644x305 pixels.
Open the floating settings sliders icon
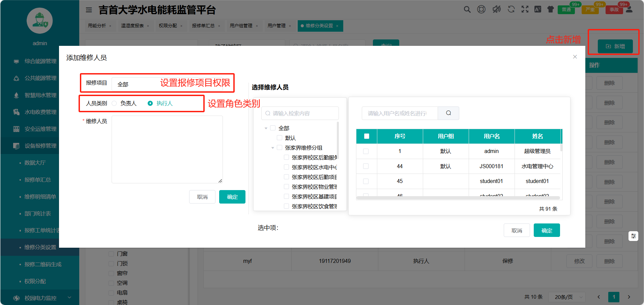633,236
